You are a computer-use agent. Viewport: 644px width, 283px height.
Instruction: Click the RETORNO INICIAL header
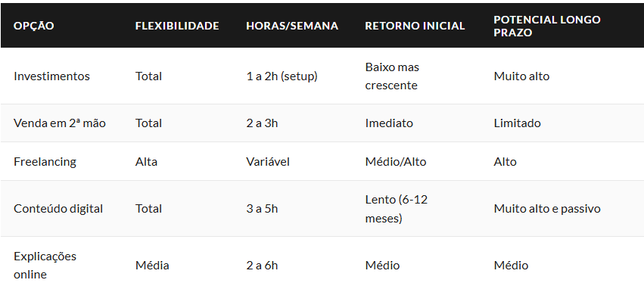point(415,26)
